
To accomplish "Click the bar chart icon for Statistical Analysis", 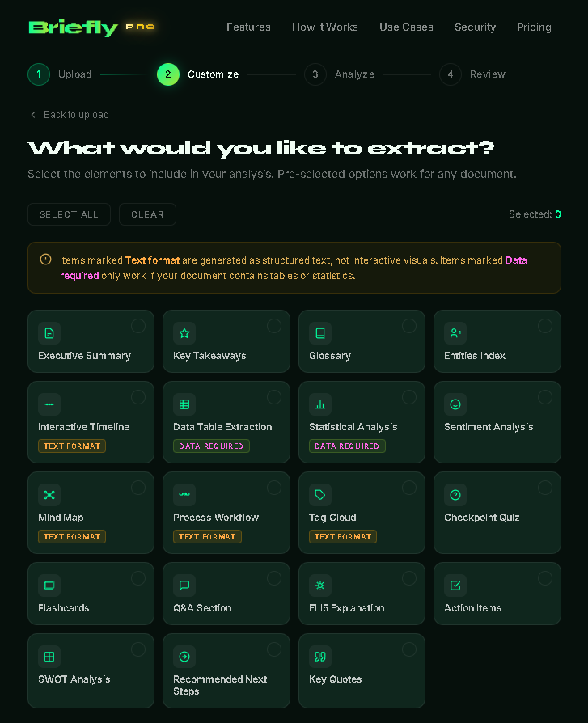I will 320,404.
